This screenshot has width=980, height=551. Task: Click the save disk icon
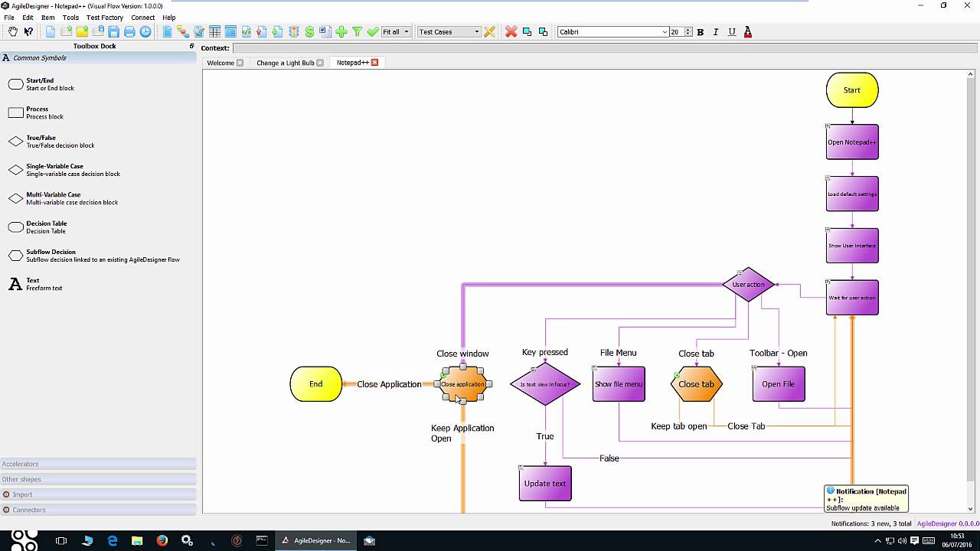tap(113, 31)
